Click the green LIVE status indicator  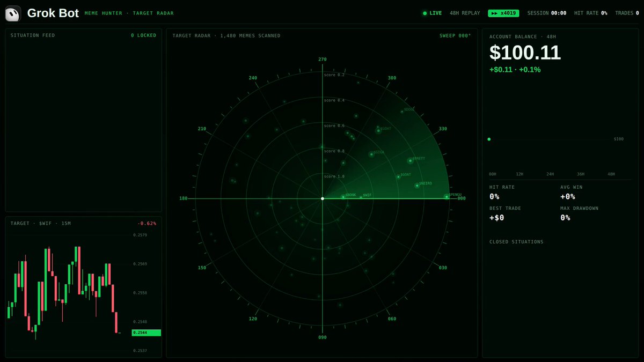[432, 13]
